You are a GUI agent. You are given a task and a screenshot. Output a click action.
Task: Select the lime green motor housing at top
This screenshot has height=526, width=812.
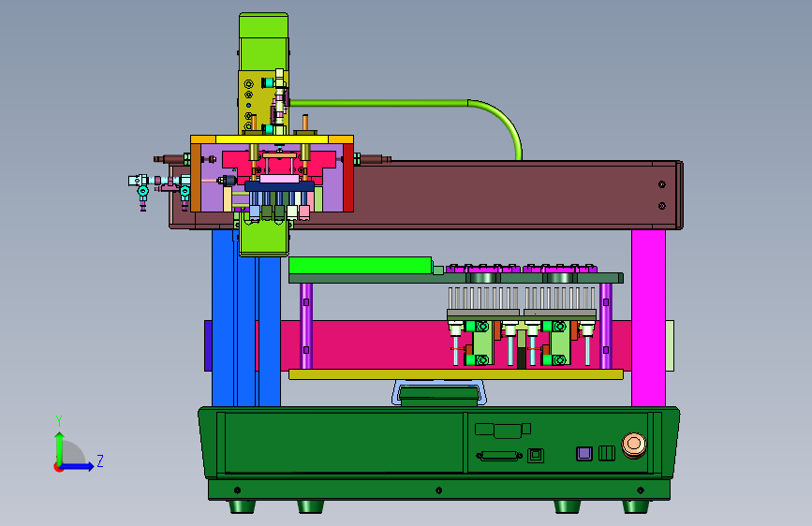[x=263, y=41]
